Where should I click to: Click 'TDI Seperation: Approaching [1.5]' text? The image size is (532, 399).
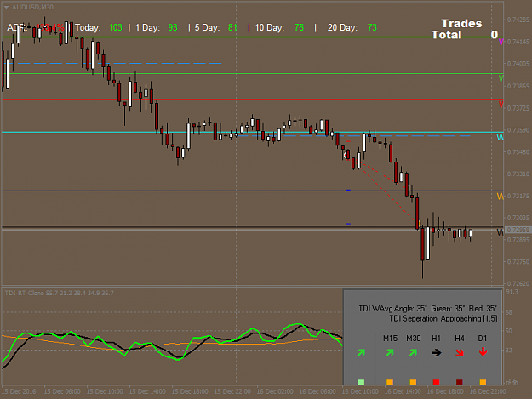443,319
